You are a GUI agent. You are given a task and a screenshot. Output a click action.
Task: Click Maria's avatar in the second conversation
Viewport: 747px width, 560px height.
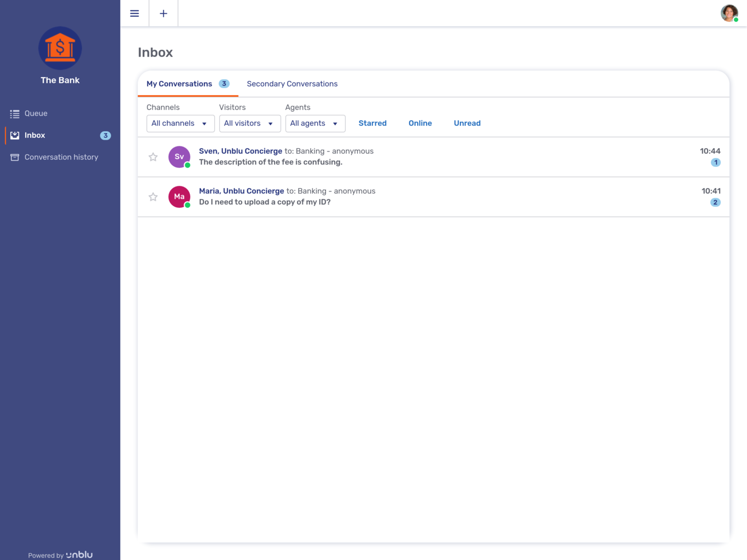[x=179, y=197]
